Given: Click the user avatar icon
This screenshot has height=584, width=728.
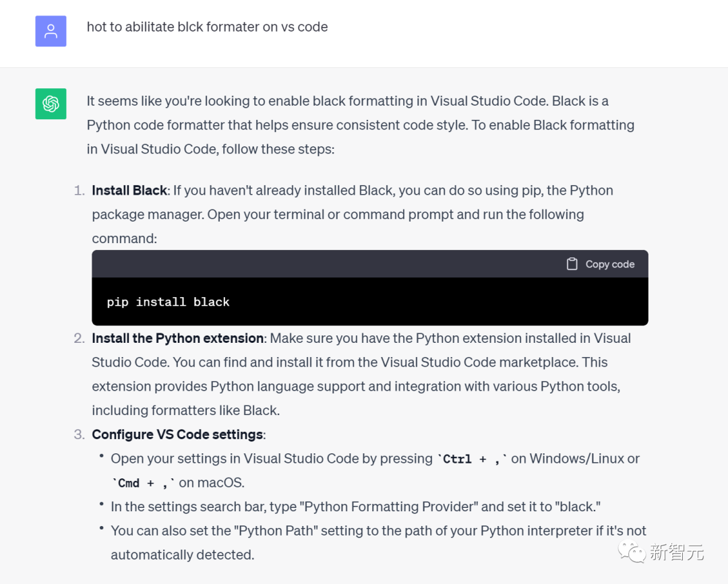Looking at the screenshot, I should point(51,31).
